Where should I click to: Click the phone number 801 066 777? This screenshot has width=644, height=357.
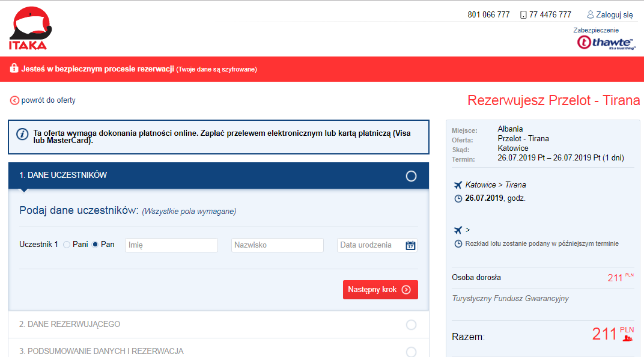point(488,15)
